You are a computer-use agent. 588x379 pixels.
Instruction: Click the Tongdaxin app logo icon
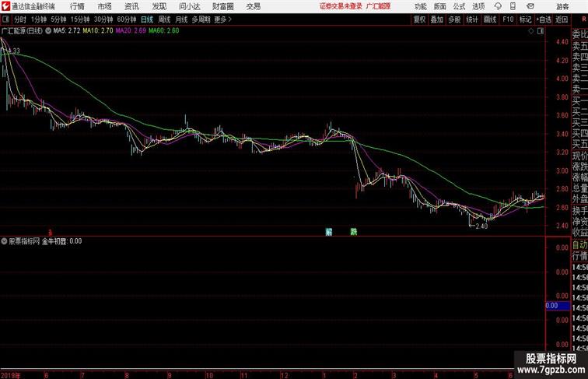coord(5,6)
